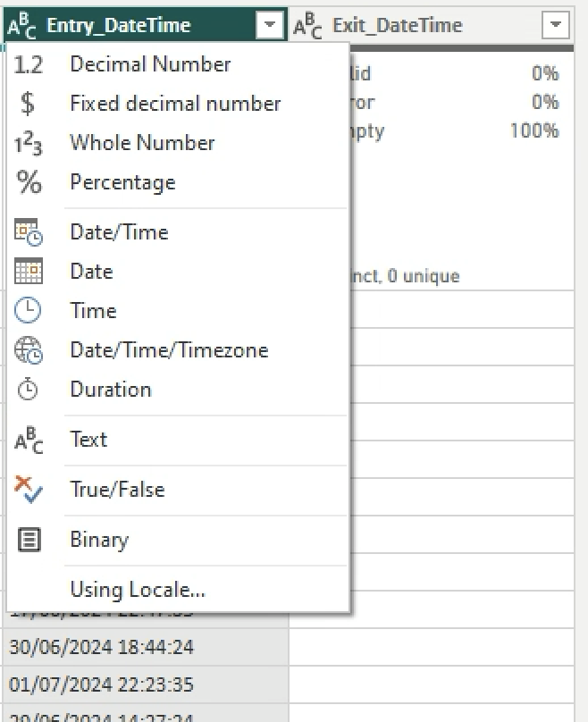Click the Time clock icon
Image resolution: width=588 pixels, height=722 pixels.
(x=29, y=311)
